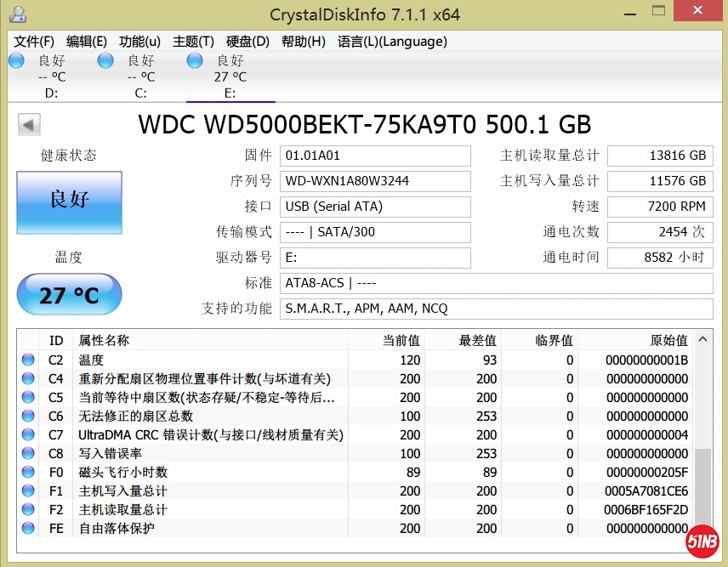
Task: Open the 文件(F) menu
Action: point(34,42)
